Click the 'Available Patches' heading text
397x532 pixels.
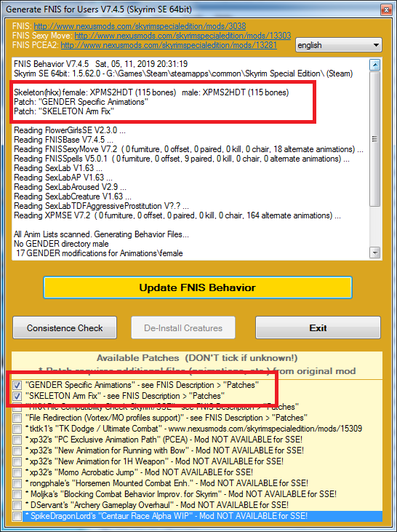tap(197, 358)
